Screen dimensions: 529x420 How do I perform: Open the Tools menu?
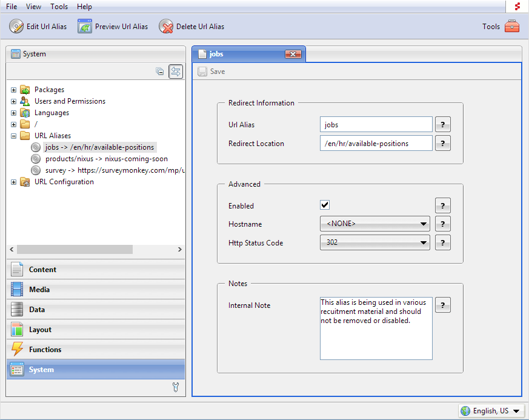click(59, 7)
